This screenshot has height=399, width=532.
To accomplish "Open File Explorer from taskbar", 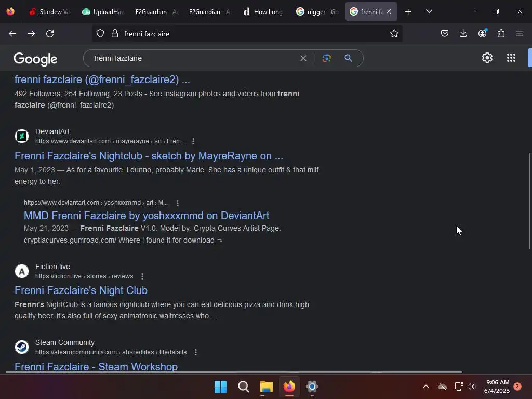I will pyautogui.click(x=267, y=387).
